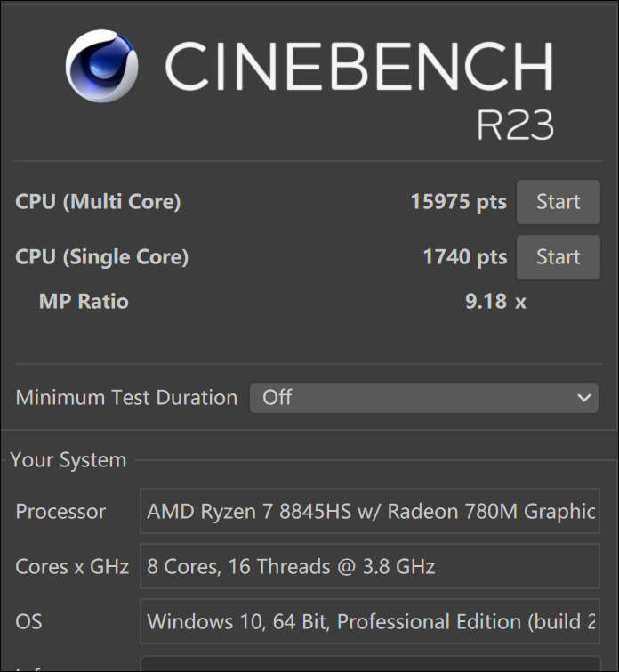Screen dimensions: 619x672
Task: Select the CPU (Multi Core) label
Action: [x=98, y=202]
